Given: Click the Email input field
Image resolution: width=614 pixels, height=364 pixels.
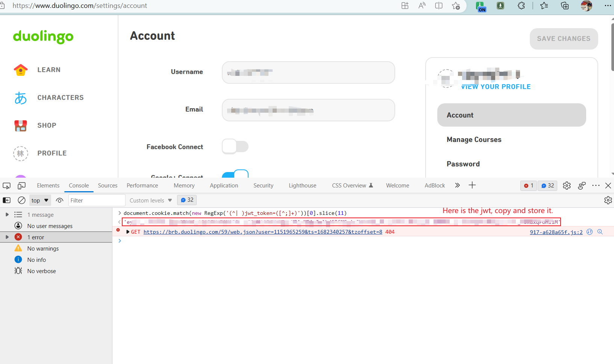Looking at the screenshot, I should click(x=308, y=110).
